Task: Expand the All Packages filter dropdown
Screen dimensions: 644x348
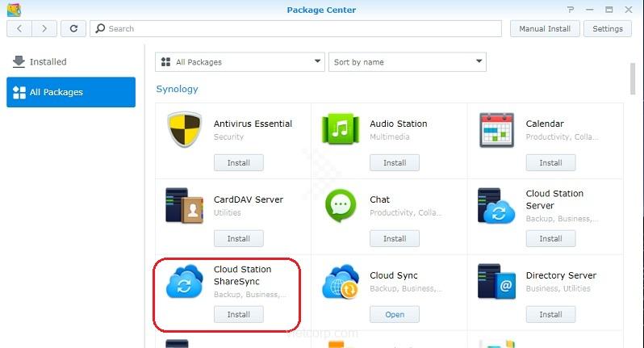Action: (x=239, y=62)
